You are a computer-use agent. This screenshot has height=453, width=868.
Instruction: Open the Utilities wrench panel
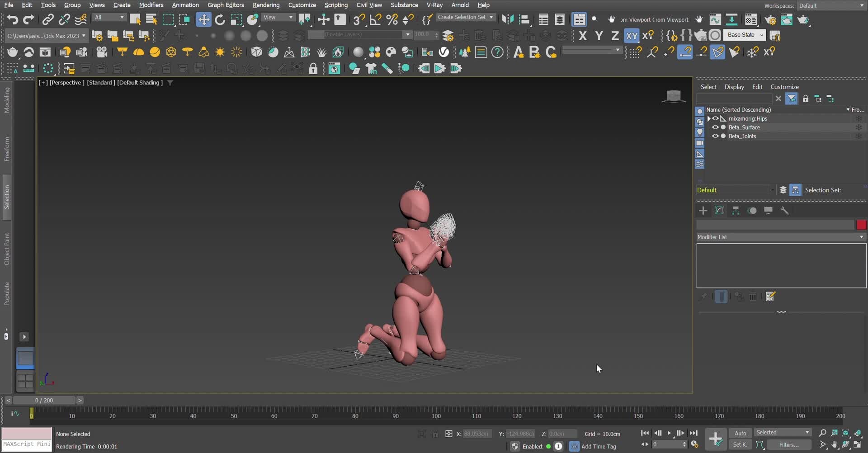(784, 211)
